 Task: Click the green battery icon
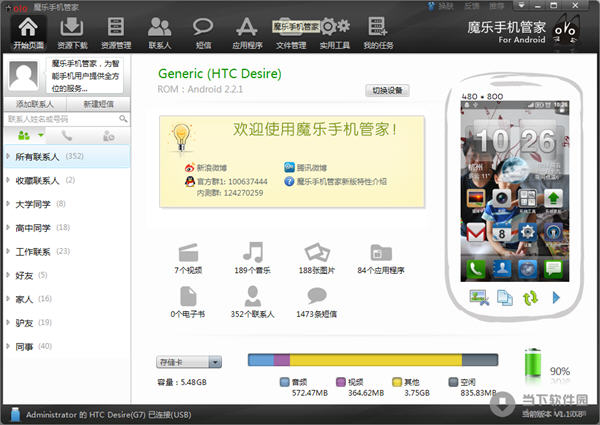pyautogui.click(x=532, y=363)
